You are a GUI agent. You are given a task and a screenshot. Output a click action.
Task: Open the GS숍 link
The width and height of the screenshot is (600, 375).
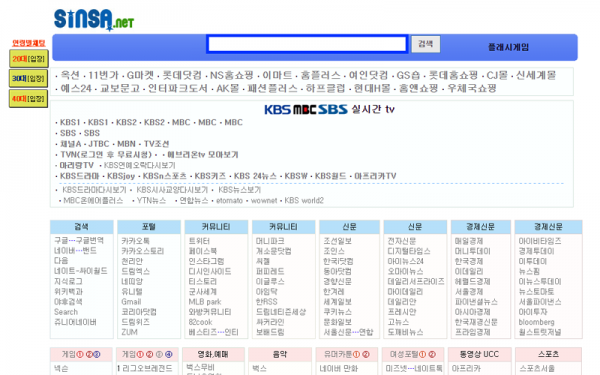(408, 75)
